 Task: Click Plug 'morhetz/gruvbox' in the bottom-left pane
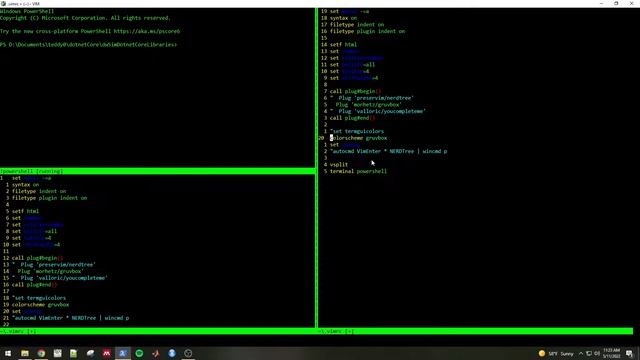(x=50, y=271)
